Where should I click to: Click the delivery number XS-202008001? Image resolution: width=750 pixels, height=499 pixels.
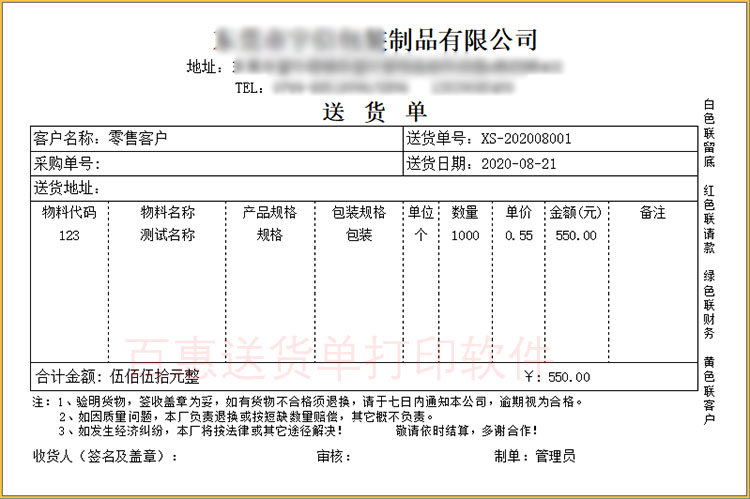(526, 139)
